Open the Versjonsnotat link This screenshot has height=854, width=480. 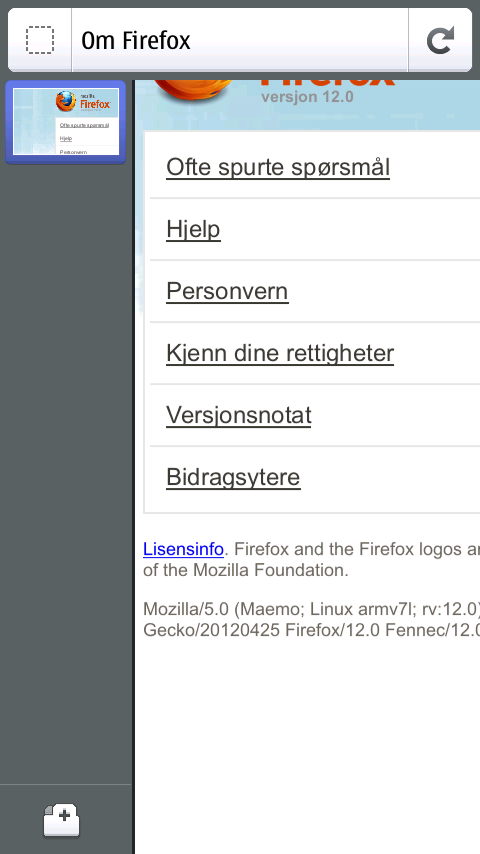click(239, 415)
